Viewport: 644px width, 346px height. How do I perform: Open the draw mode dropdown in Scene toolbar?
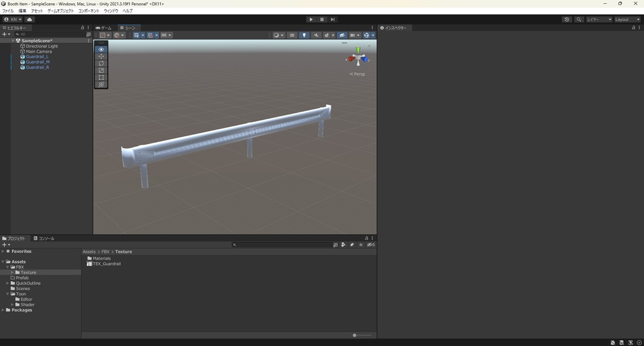(x=278, y=35)
